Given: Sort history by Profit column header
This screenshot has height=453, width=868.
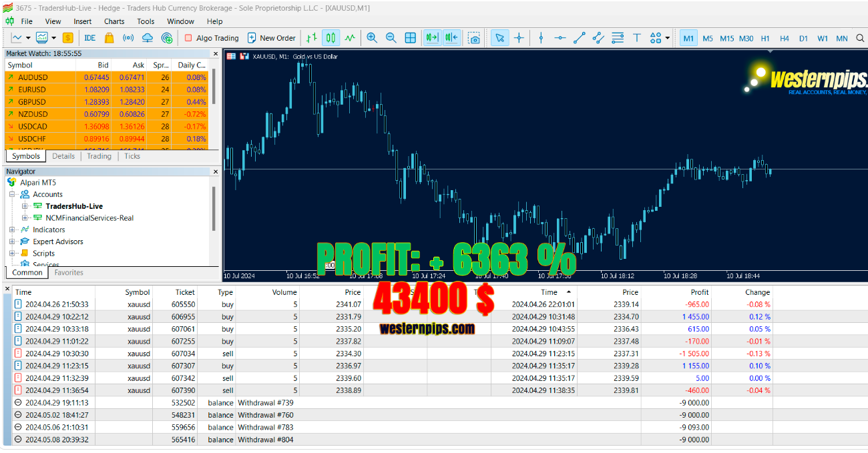Looking at the screenshot, I should (700, 292).
